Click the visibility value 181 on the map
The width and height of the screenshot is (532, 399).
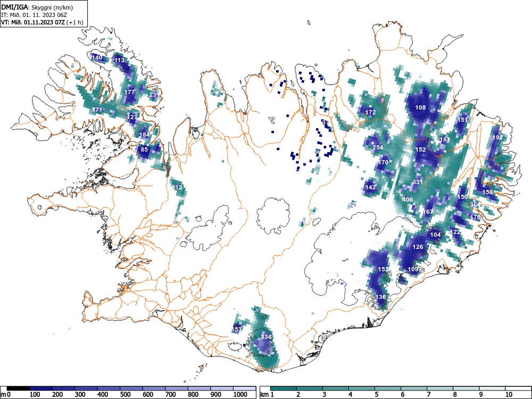click(x=444, y=139)
